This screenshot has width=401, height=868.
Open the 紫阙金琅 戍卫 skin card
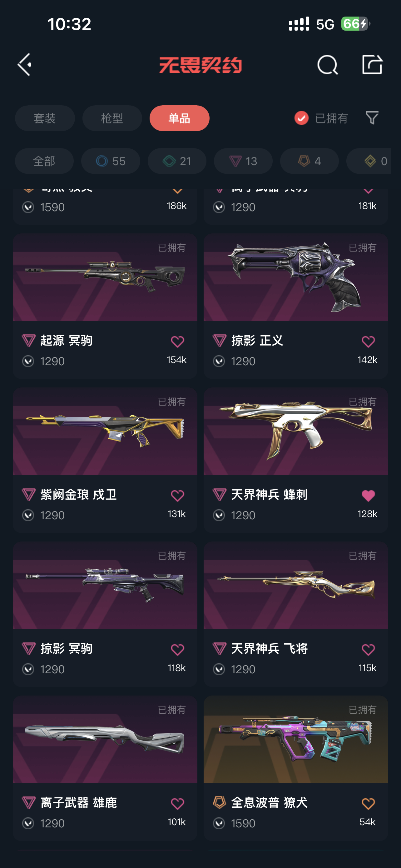pos(105,460)
